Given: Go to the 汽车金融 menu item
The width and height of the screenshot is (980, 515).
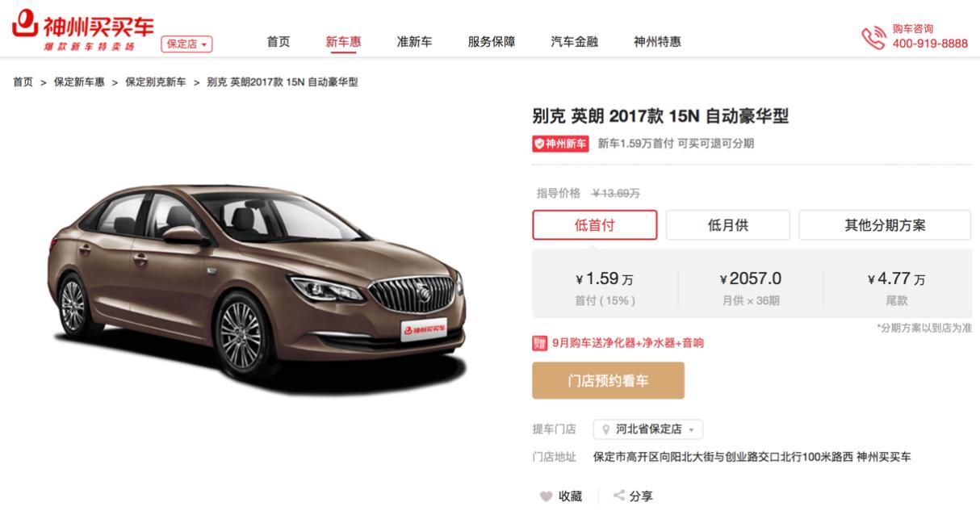Looking at the screenshot, I should click(574, 42).
